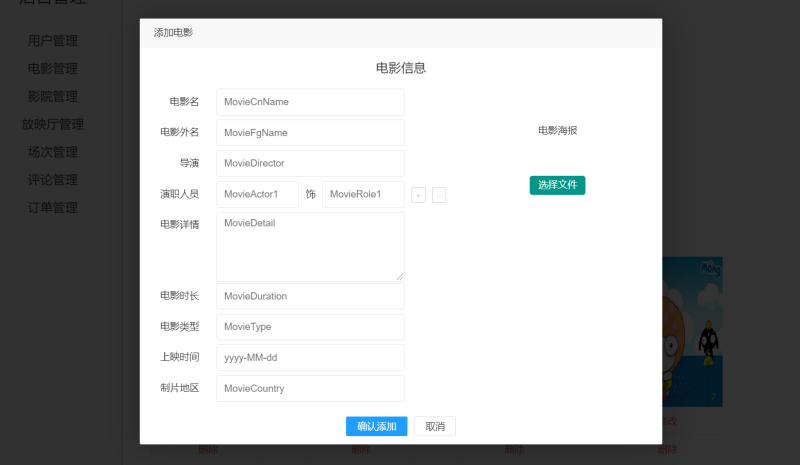The height and width of the screenshot is (465, 800).
Task: Open 电影管理 in the sidebar
Action: pos(53,68)
